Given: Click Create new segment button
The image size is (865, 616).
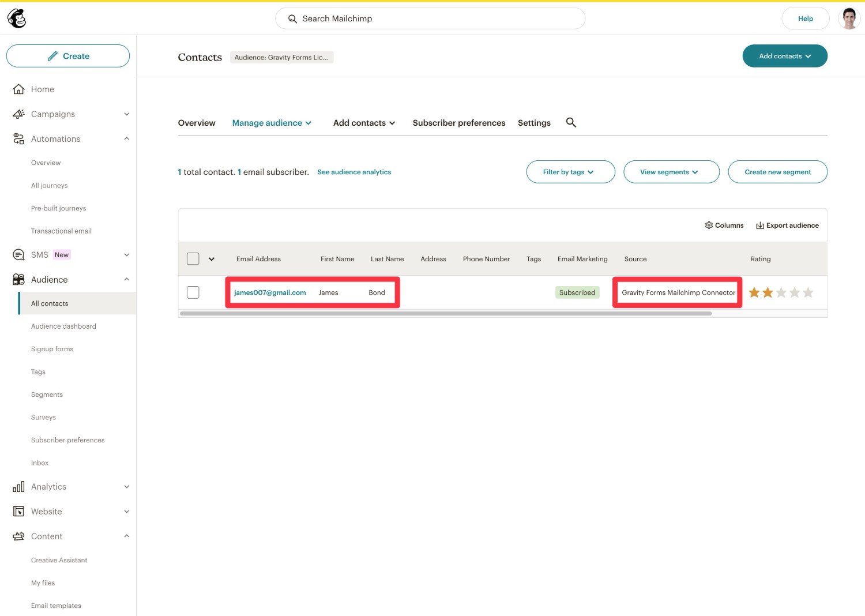Looking at the screenshot, I should click(x=777, y=172).
